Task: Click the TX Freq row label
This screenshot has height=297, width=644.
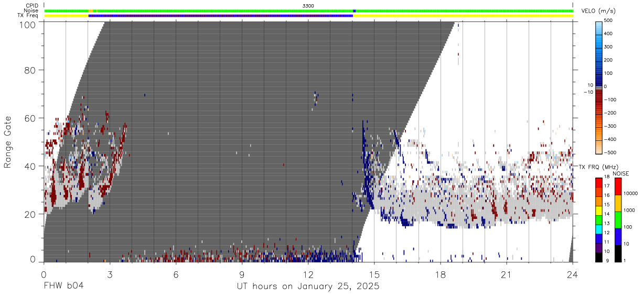Action: 28,16
